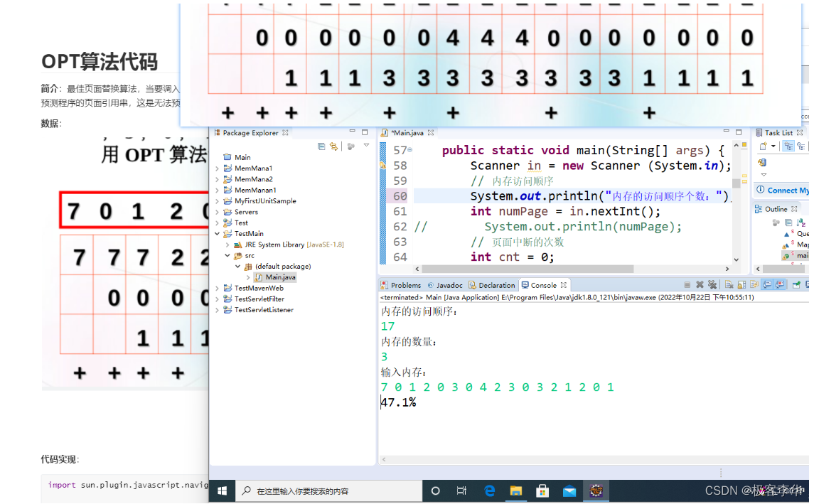
Task: Expand MemMana1 project node
Action: click(217, 168)
